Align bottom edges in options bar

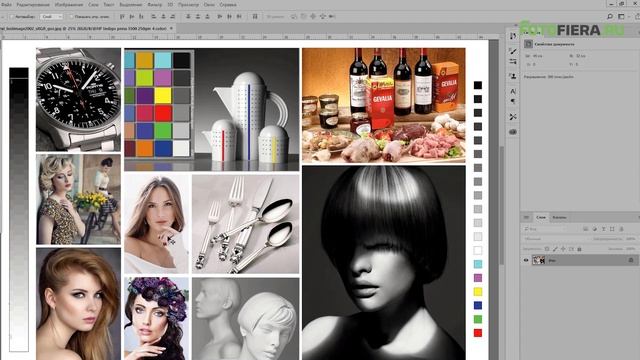point(141,17)
